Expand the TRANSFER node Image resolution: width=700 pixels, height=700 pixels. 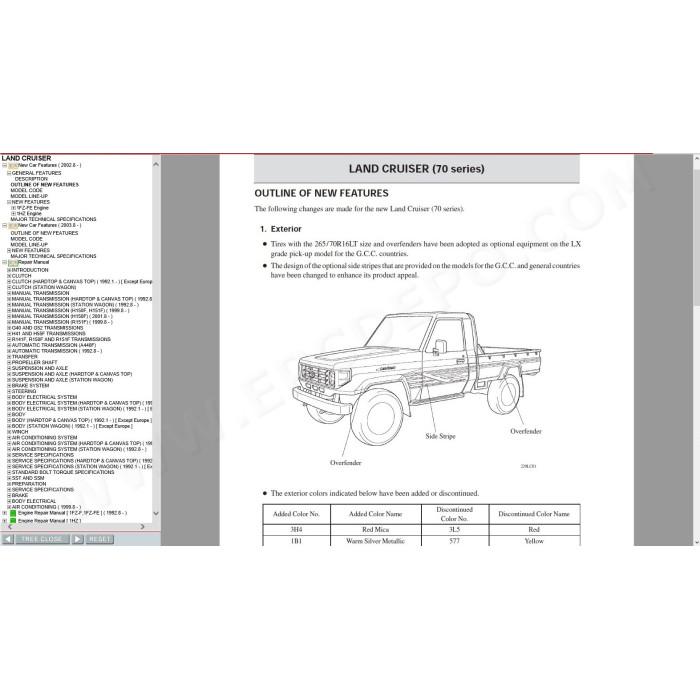[x=9, y=357]
